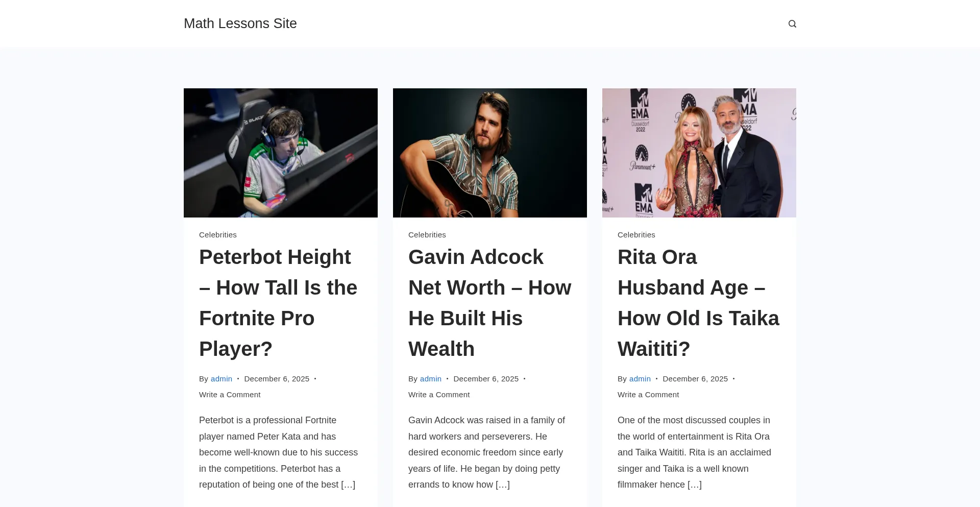
Task: Visit admin author link on the Peterbot post
Action: point(222,379)
